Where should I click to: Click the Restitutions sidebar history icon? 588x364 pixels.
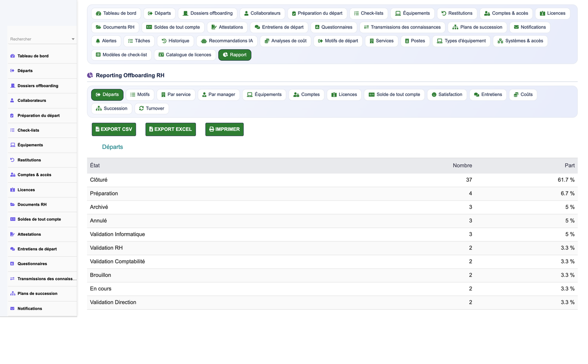pos(12,160)
